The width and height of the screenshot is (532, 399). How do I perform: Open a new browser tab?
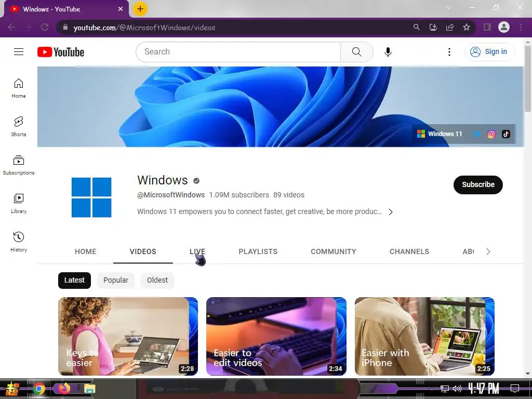[x=140, y=9]
